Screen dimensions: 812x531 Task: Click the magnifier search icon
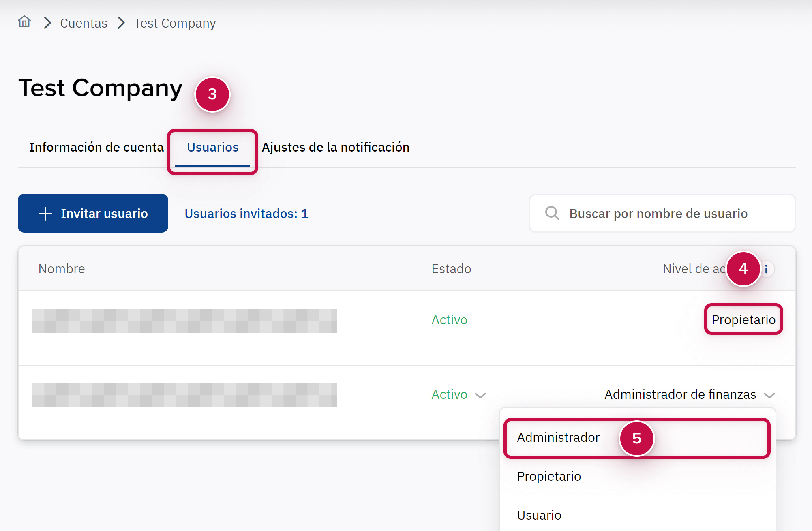click(x=552, y=213)
